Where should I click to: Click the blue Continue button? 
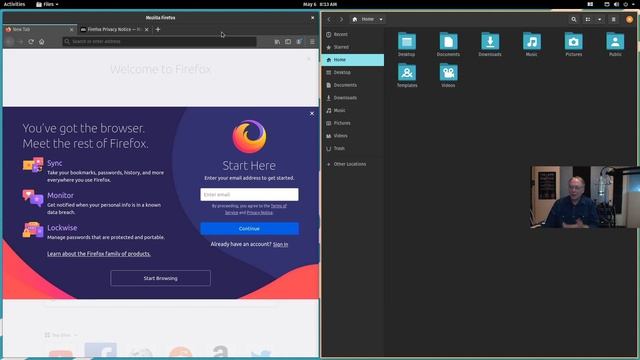pyautogui.click(x=249, y=229)
